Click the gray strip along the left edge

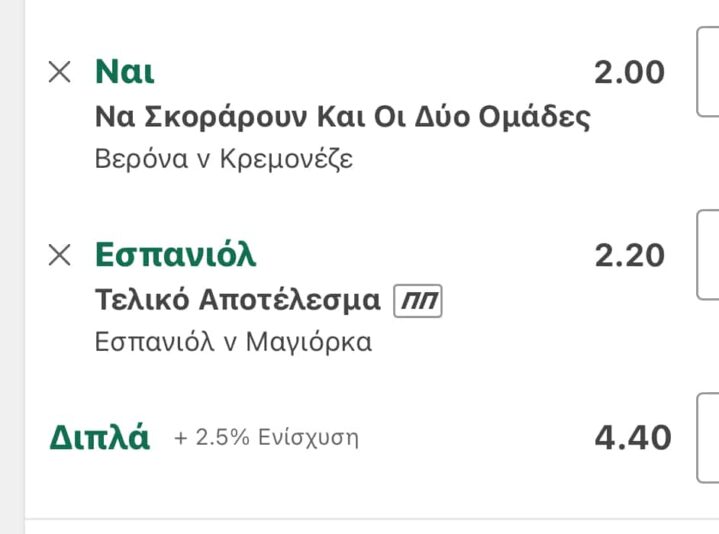click(x=12, y=267)
